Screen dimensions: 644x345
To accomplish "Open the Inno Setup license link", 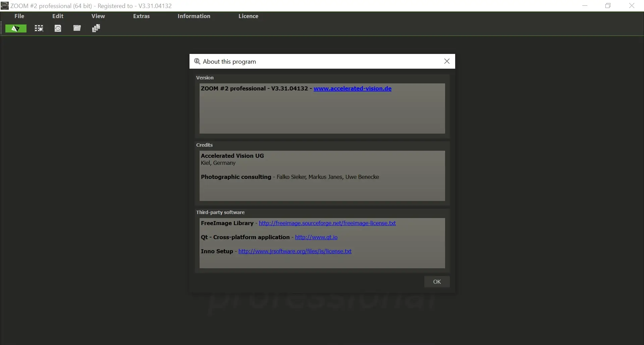I will [x=295, y=251].
